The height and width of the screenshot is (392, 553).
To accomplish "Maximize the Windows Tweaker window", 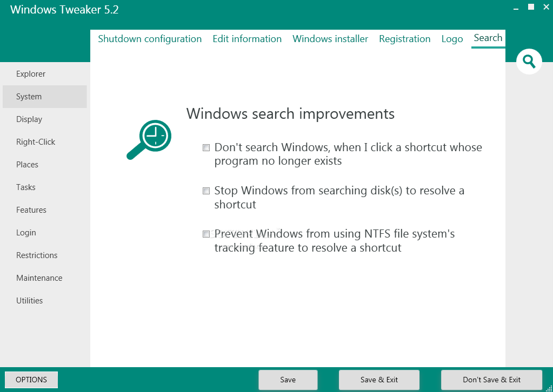I will [x=531, y=6].
